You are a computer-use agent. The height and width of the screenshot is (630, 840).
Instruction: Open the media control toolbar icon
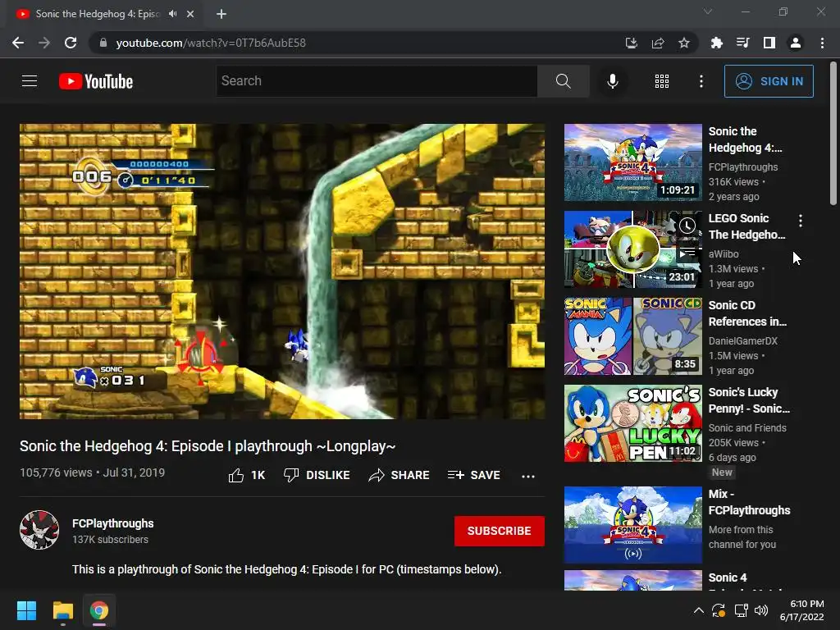pyautogui.click(x=742, y=43)
